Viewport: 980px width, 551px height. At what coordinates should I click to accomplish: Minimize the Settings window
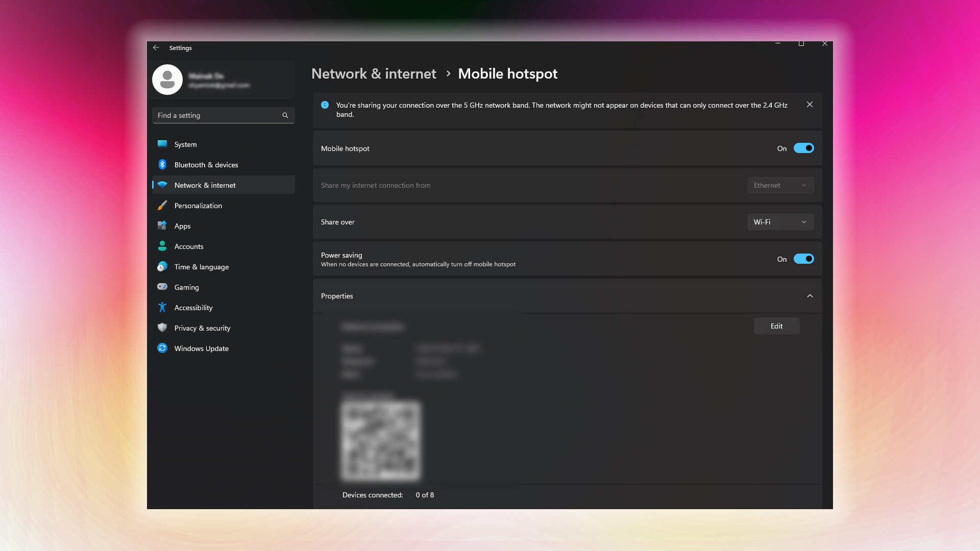(778, 44)
